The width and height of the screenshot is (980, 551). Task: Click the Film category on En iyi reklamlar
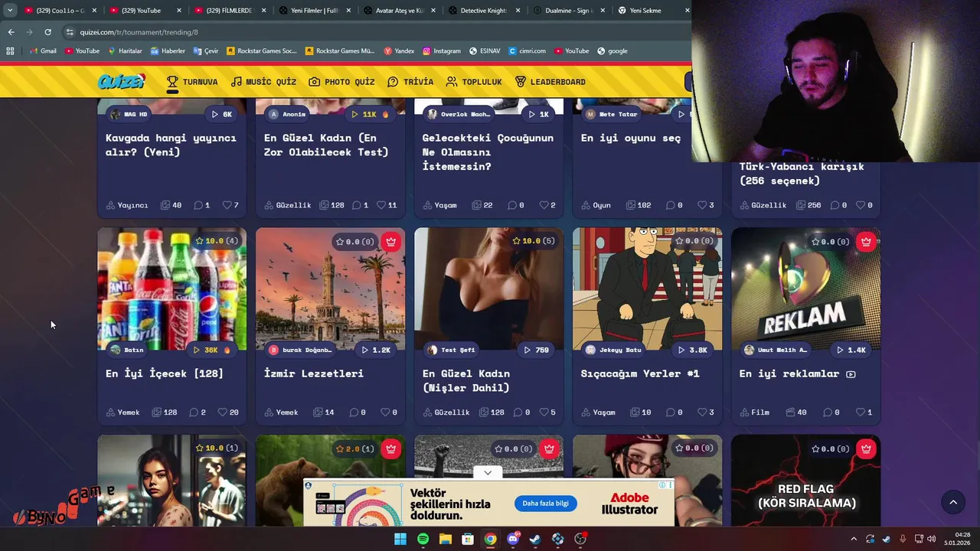[754, 412]
